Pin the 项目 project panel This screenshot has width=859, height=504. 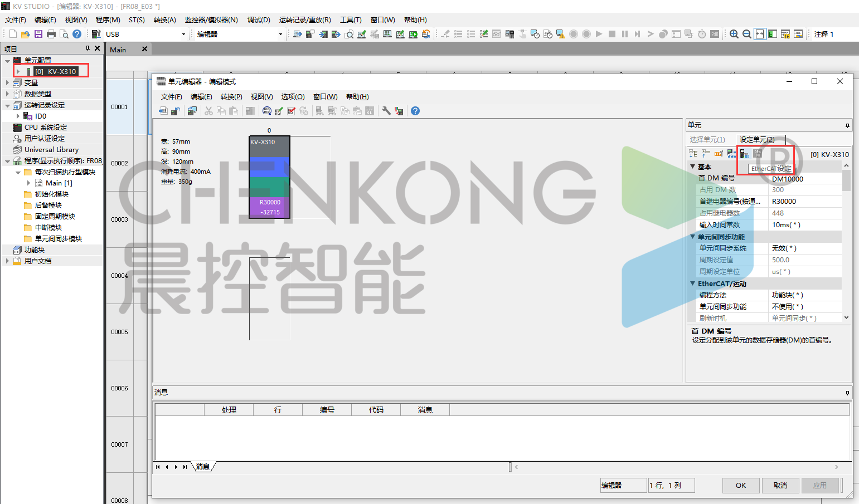(88, 48)
